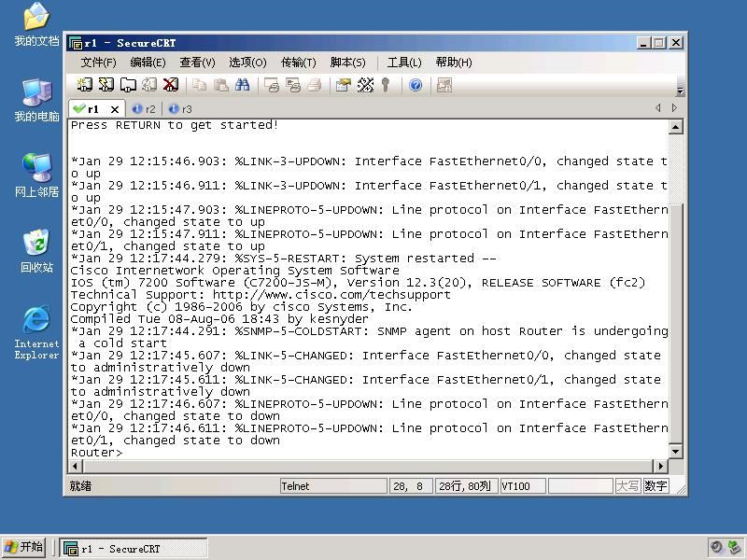Viewport: 747px width, 560px height.
Task: Click the horizontal scrollbar right arrow
Action: pos(660,466)
